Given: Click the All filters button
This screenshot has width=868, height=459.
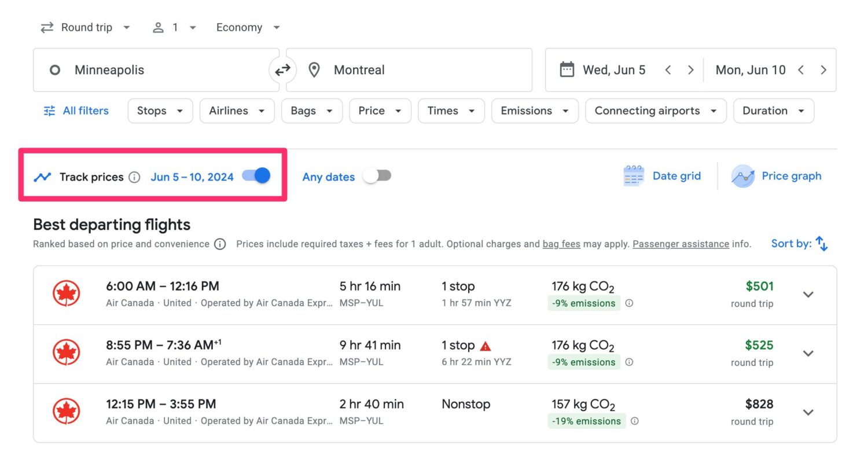Looking at the screenshot, I should point(75,111).
